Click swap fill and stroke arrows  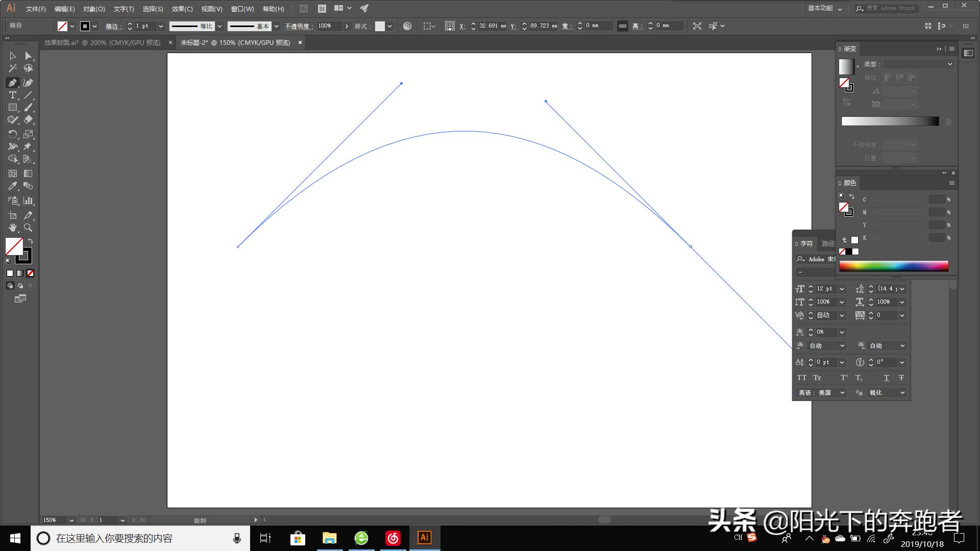pos(30,240)
